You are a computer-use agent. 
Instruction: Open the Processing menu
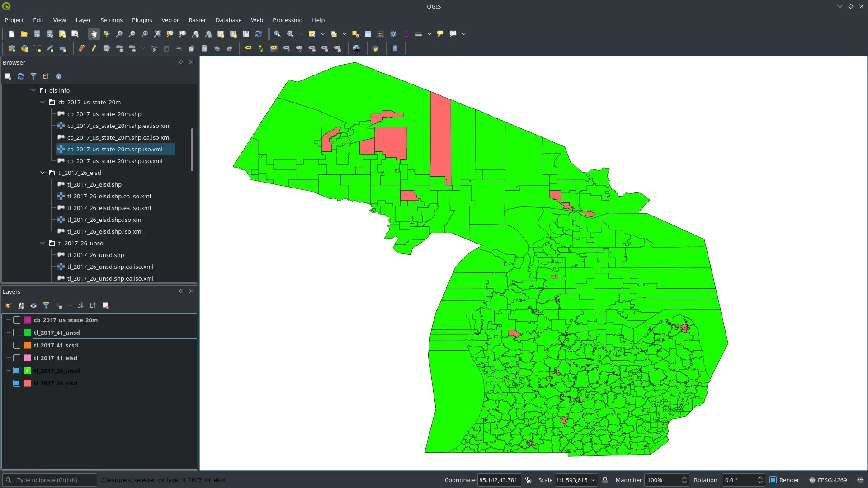[x=287, y=20]
